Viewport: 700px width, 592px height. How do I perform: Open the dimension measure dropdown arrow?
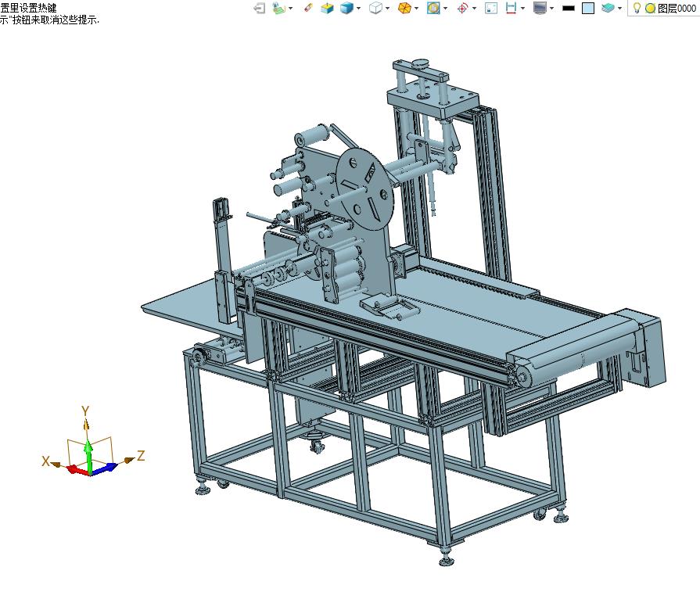[x=522, y=8]
